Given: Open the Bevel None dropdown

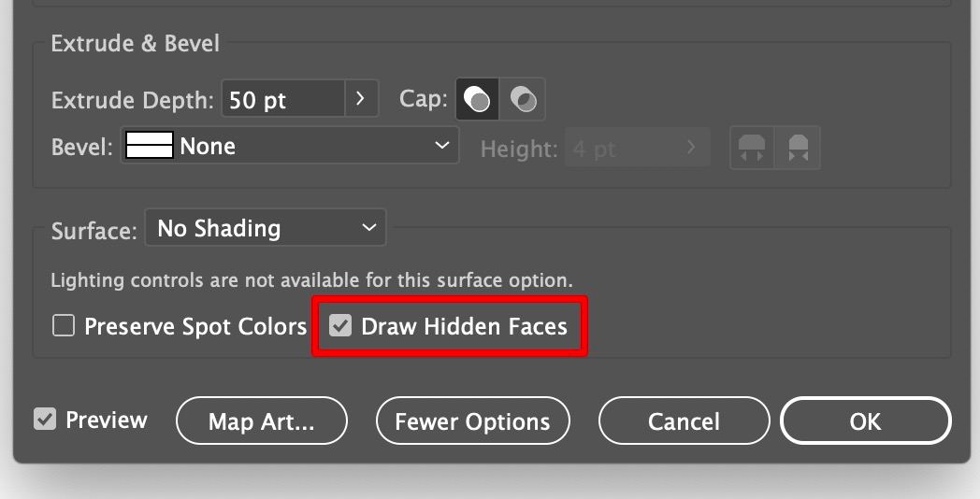Looking at the screenshot, I should pos(290,146).
